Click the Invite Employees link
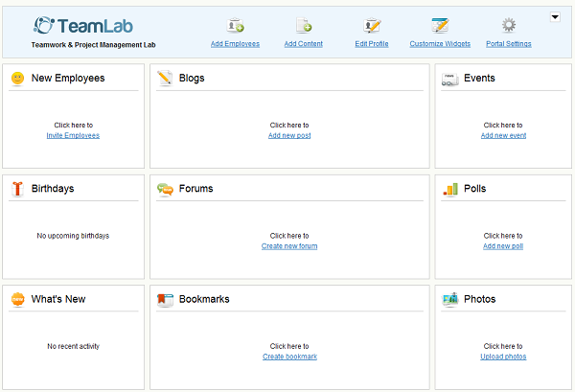The width and height of the screenshot is (575, 392). click(73, 135)
